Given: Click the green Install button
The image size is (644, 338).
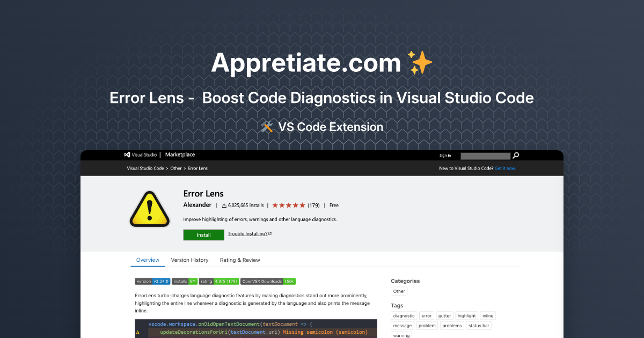Looking at the screenshot, I should [x=203, y=235].
